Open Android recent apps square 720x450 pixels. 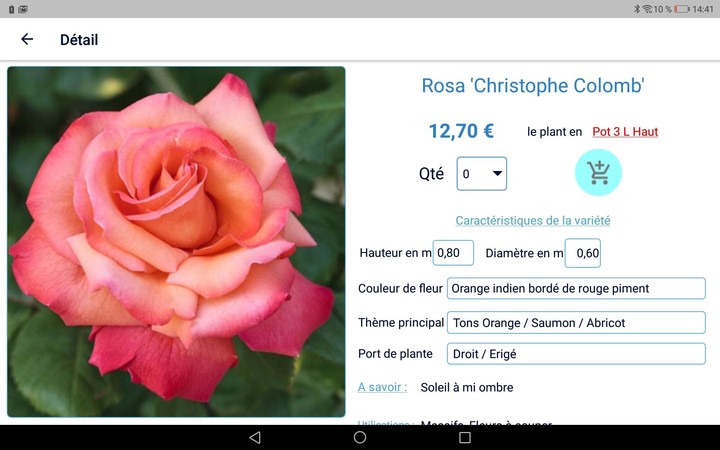(x=465, y=438)
